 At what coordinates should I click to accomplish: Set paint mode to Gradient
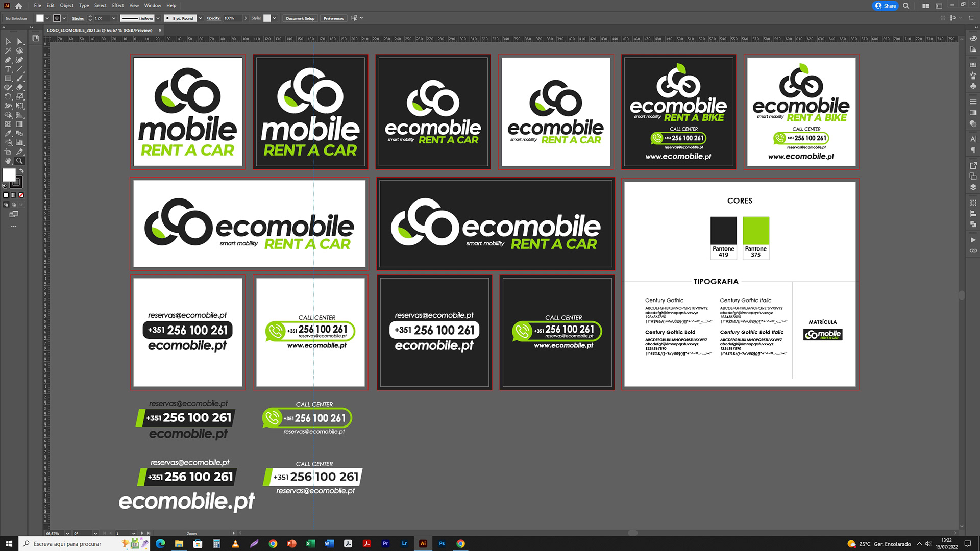14,195
